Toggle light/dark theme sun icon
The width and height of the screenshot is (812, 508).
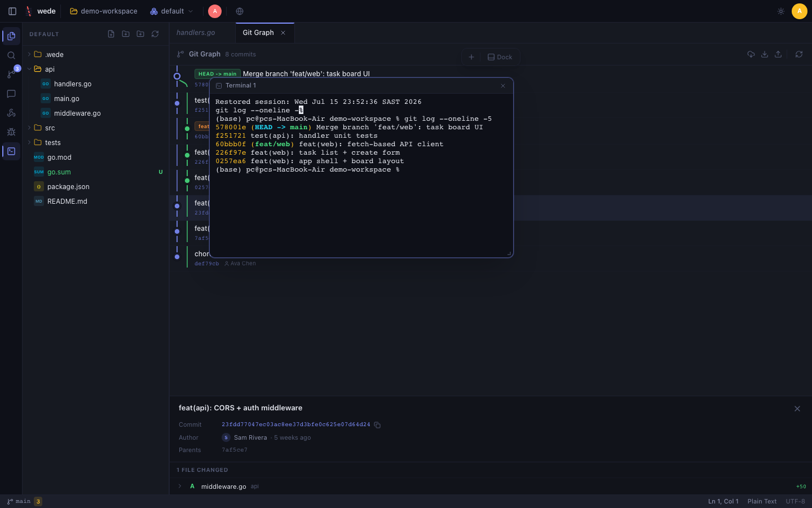click(x=781, y=11)
